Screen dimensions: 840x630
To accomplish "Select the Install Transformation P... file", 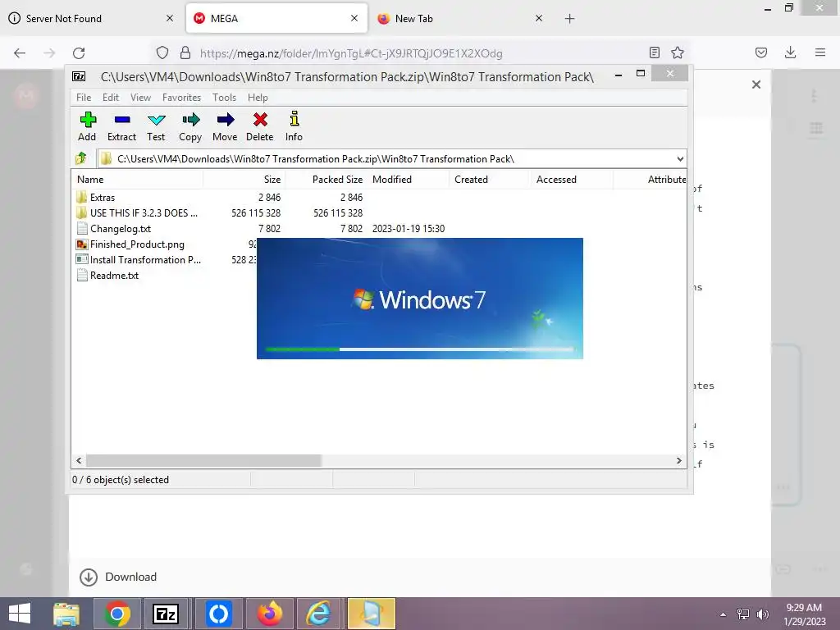I will 145,260.
